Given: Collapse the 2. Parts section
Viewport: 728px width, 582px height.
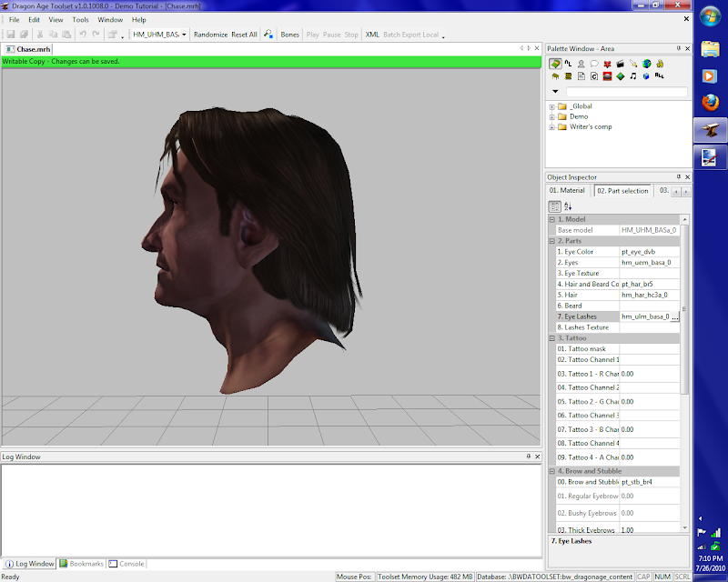Looking at the screenshot, I should coord(551,241).
